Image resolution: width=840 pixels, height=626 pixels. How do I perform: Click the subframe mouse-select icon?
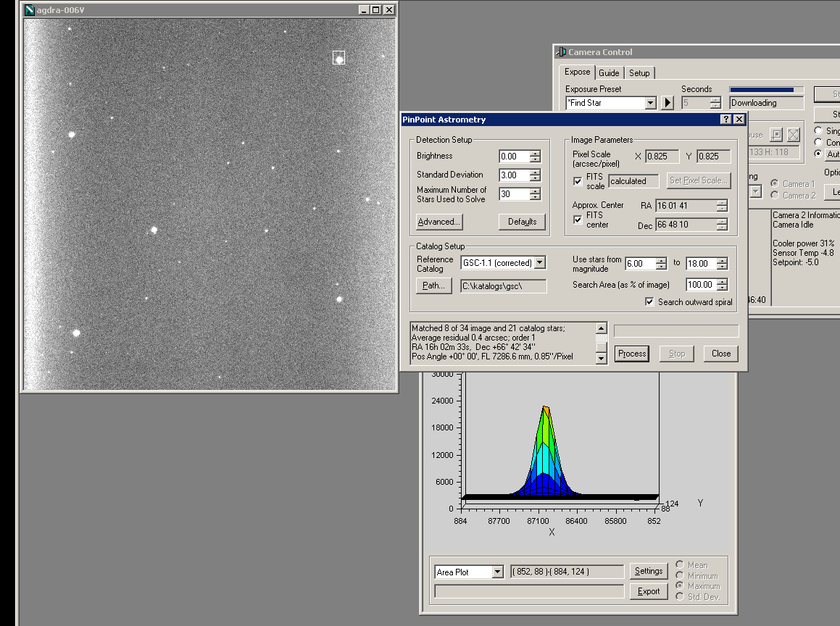(776, 135)
